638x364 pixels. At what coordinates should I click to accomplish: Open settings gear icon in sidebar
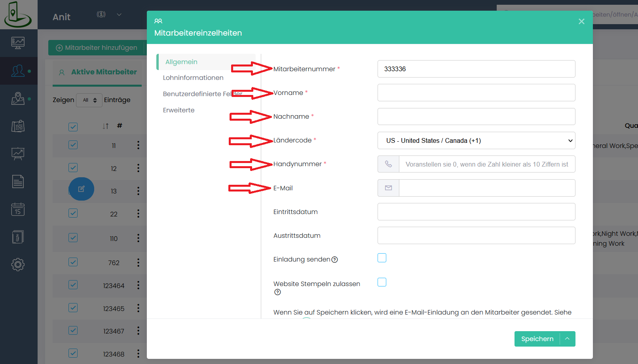tap(18, 264)
